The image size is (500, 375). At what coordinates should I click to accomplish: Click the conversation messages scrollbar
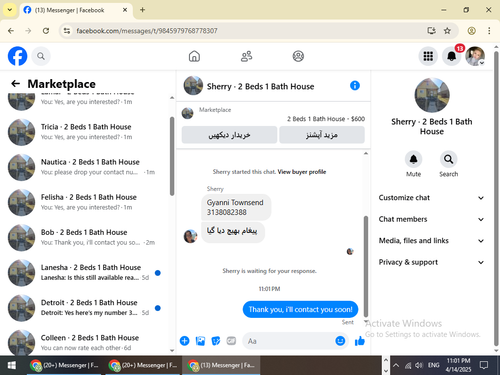366,266
